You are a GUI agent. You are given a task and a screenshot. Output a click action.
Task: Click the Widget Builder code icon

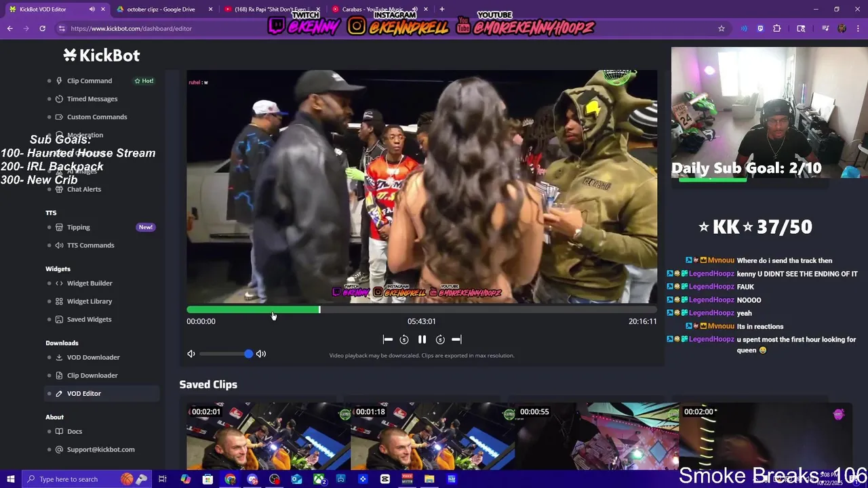coord(59,283)
